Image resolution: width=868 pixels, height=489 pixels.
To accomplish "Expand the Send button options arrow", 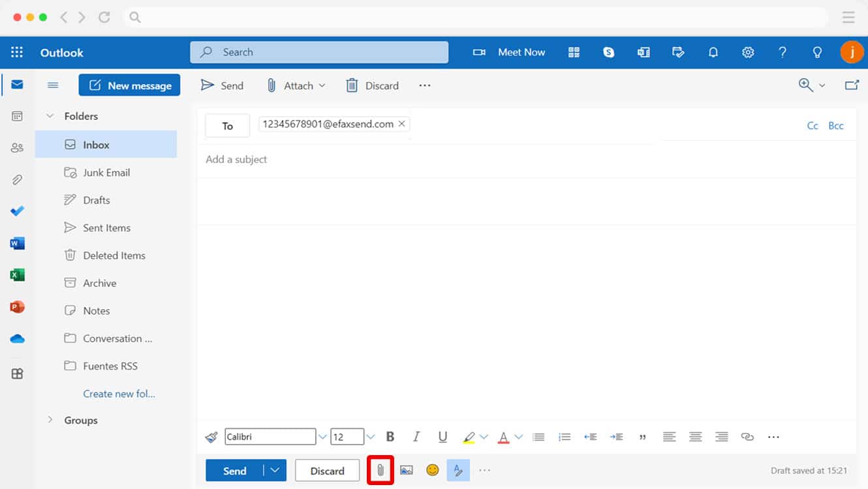I will pyautogui.click(x=276, y=470).
